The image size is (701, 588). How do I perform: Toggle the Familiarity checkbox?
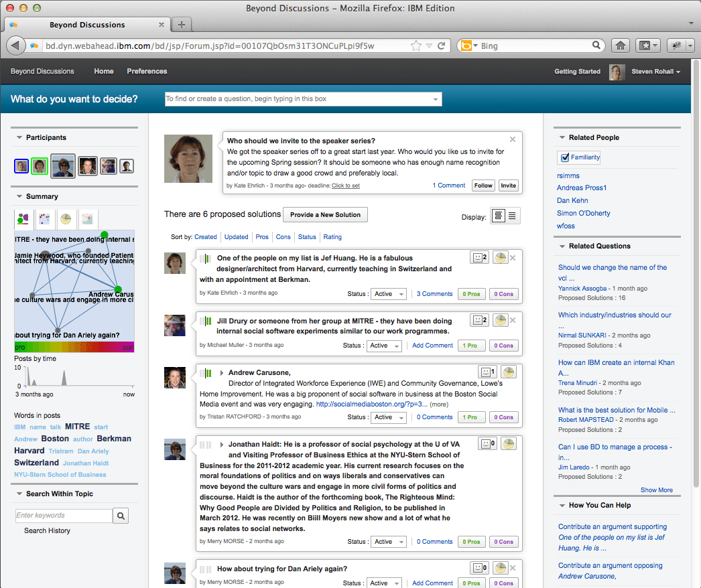pyautogui.click(x=565, y=157)
